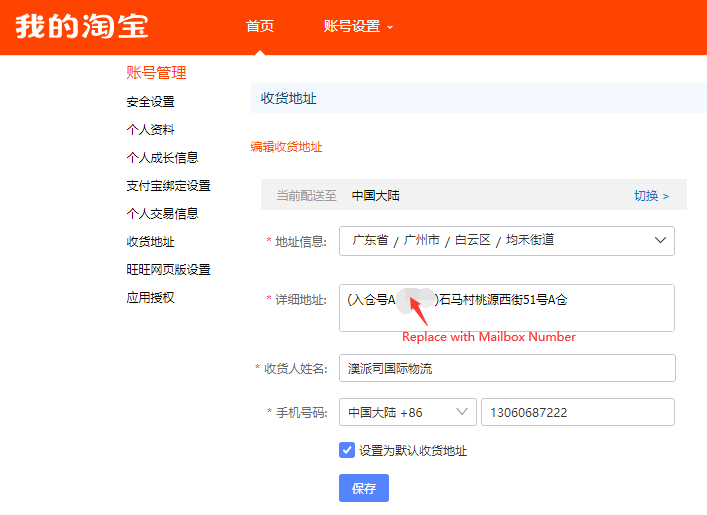
Task: Click the 地址信息 dropdown chevron arrow
Action: (x=660, y=240)
